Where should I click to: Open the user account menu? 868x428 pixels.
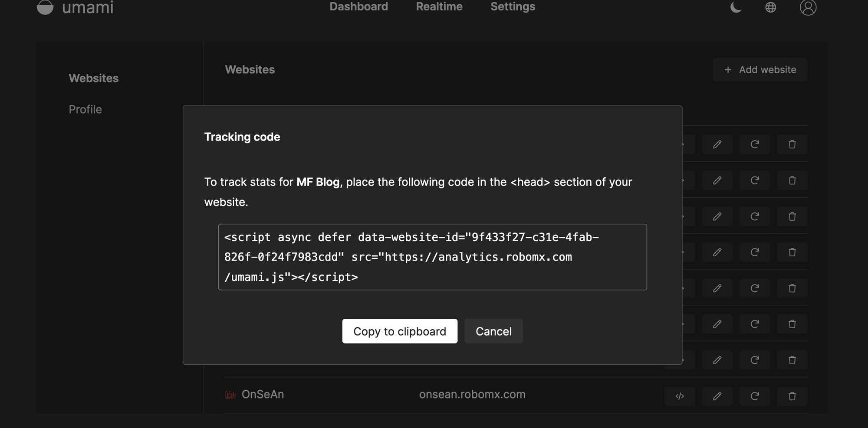click(x=808, y=7)
